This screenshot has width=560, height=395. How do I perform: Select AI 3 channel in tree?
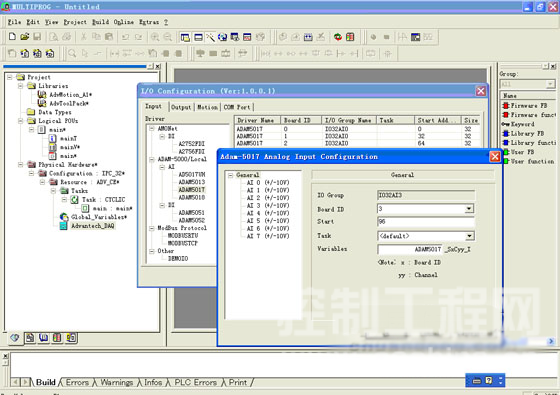coord(268,206)
